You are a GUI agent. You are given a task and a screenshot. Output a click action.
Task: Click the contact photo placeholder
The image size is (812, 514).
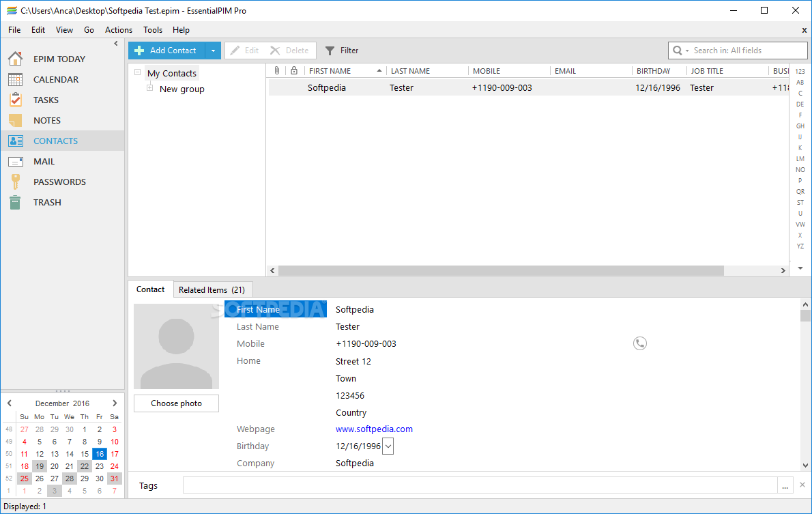[x=176, y=346]
